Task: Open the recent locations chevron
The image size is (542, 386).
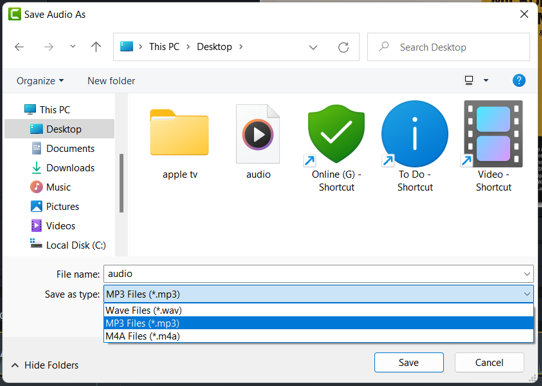Action: pyautogui.click(x=73, y=46)
